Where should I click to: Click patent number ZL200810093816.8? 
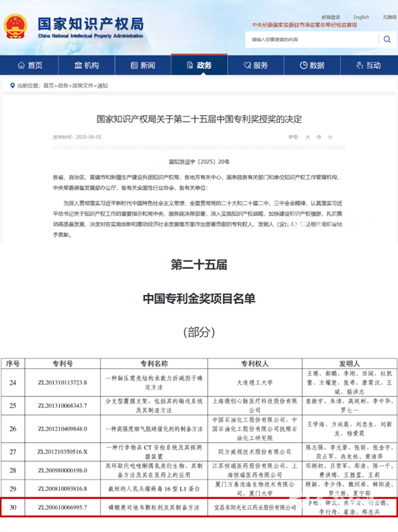click(62, 489)
